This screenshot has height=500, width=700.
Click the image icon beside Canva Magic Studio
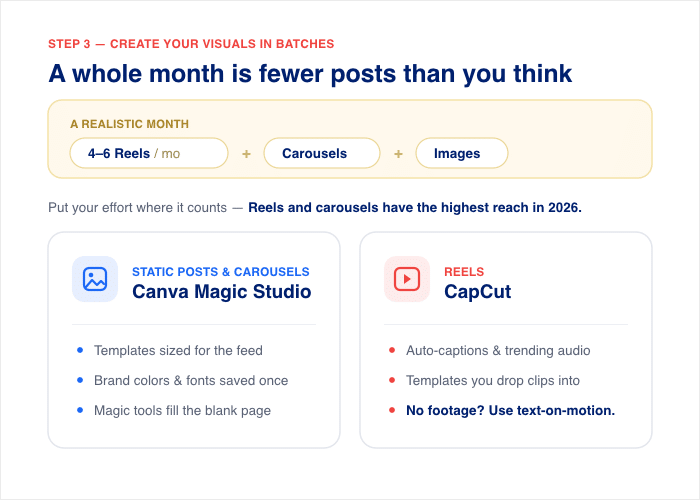coord(95,279)
